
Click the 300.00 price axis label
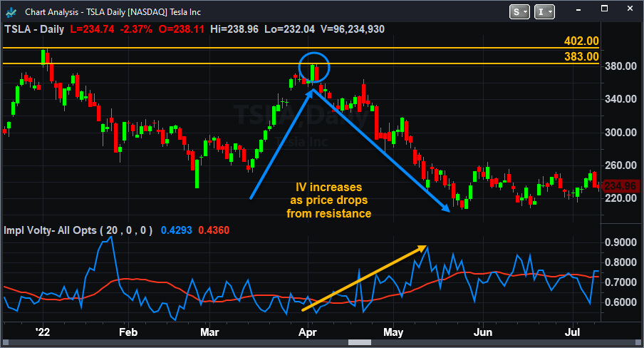pyautogui.click(x=620, y=133)
